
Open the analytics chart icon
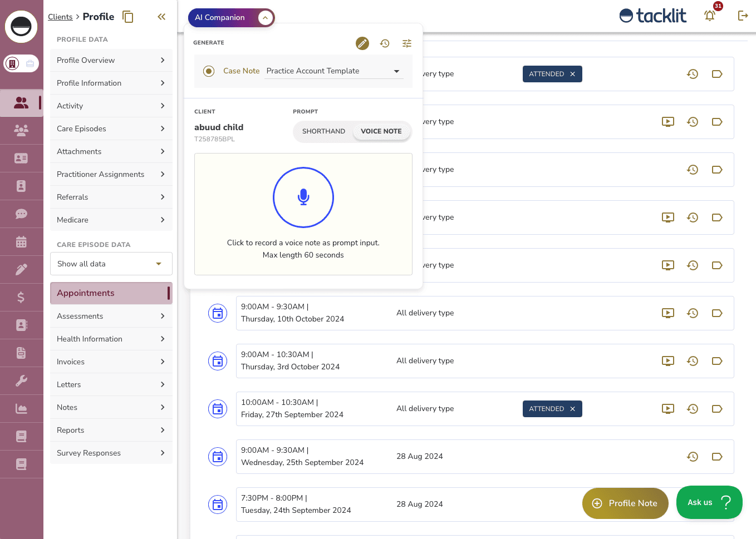[x=21, y=408]
